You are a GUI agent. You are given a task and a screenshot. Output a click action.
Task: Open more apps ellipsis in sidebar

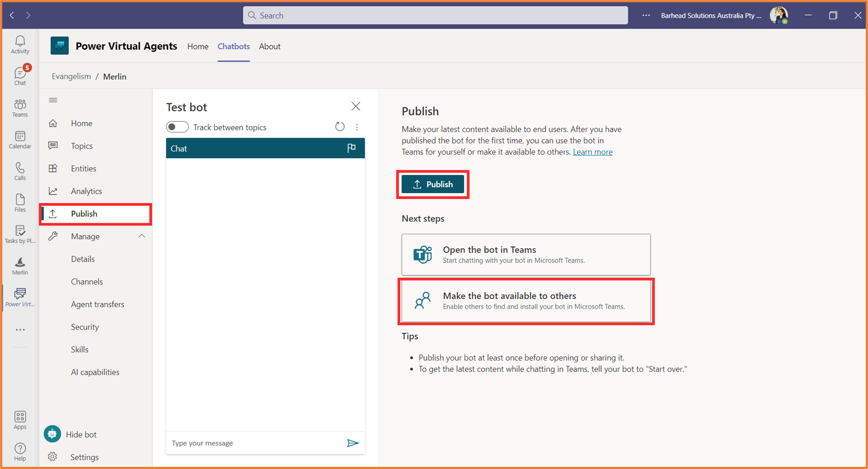point(20,330)
